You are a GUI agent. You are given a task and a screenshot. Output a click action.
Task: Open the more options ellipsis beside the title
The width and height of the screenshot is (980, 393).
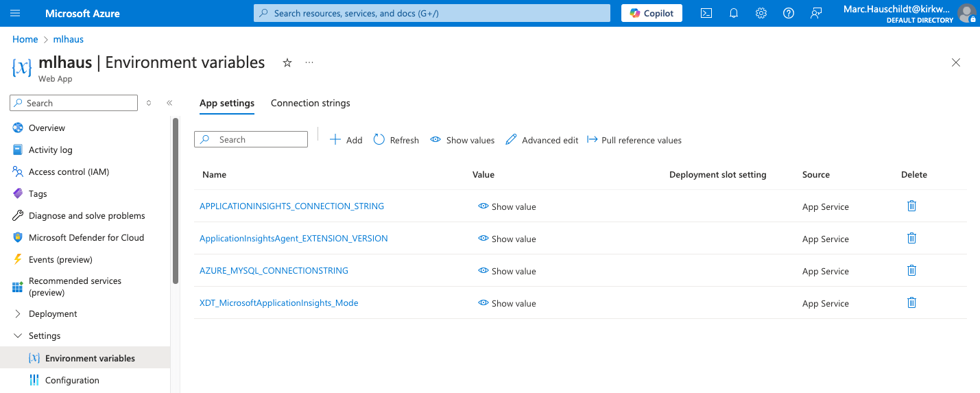[309, 62]
